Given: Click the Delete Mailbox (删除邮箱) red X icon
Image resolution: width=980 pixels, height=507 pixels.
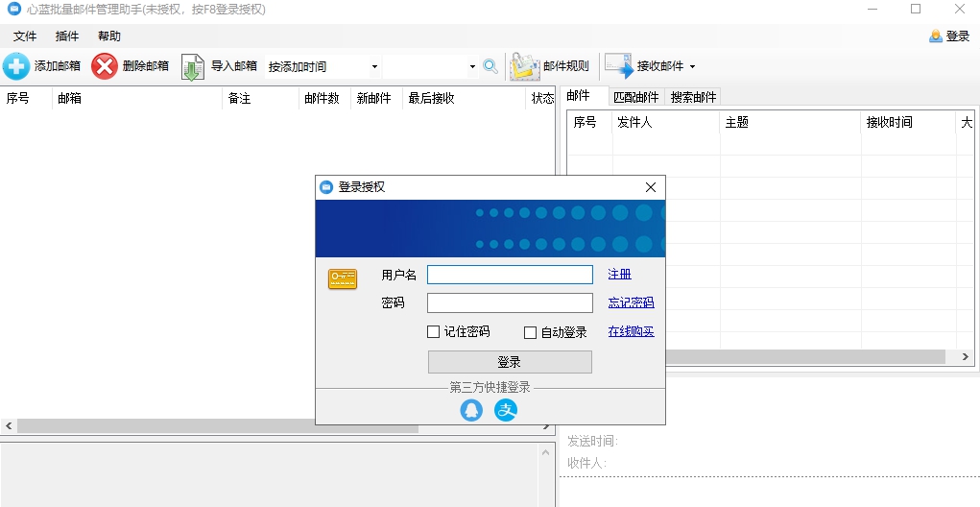Looking at the screenshot, I should click(x=105, y=66).
